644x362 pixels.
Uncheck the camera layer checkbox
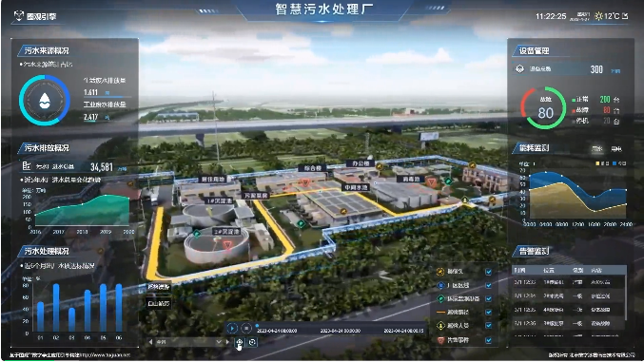tap(488, 272)
